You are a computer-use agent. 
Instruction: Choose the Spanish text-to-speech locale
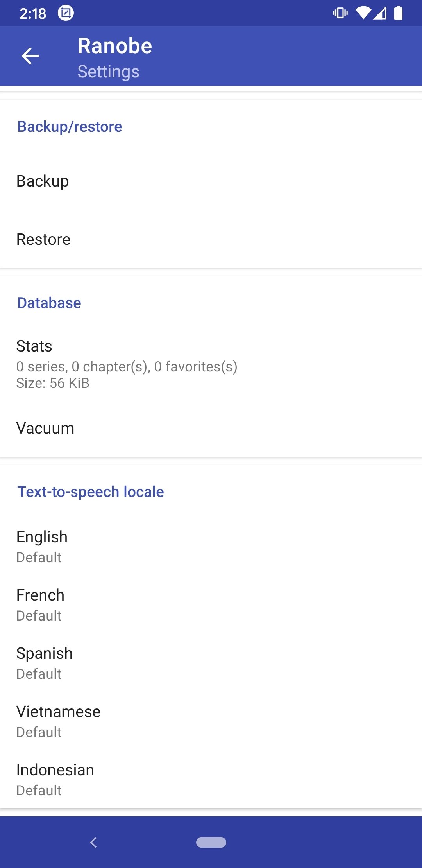pos(211,663)
